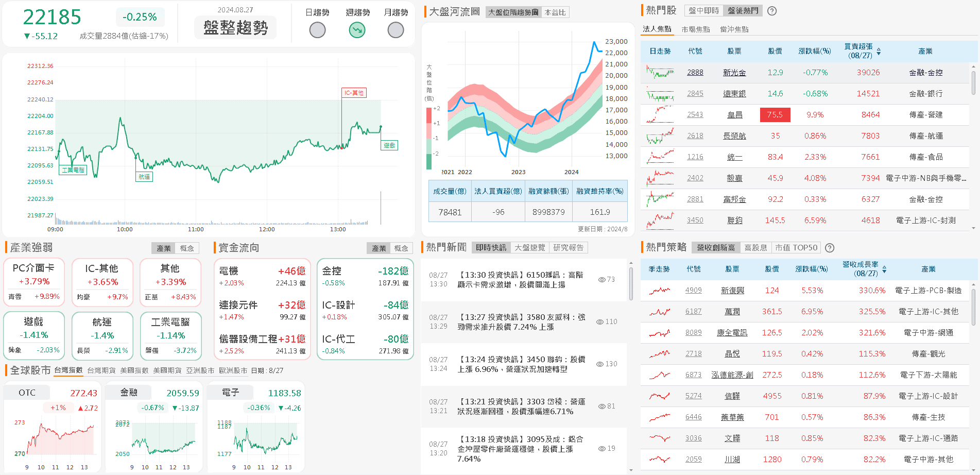Image resolution: width=980 pixels, height=475 pixels.
Task: Open help icon beside 熱門股 tabs
Action: pyautogui.click(x=772, y=11)
